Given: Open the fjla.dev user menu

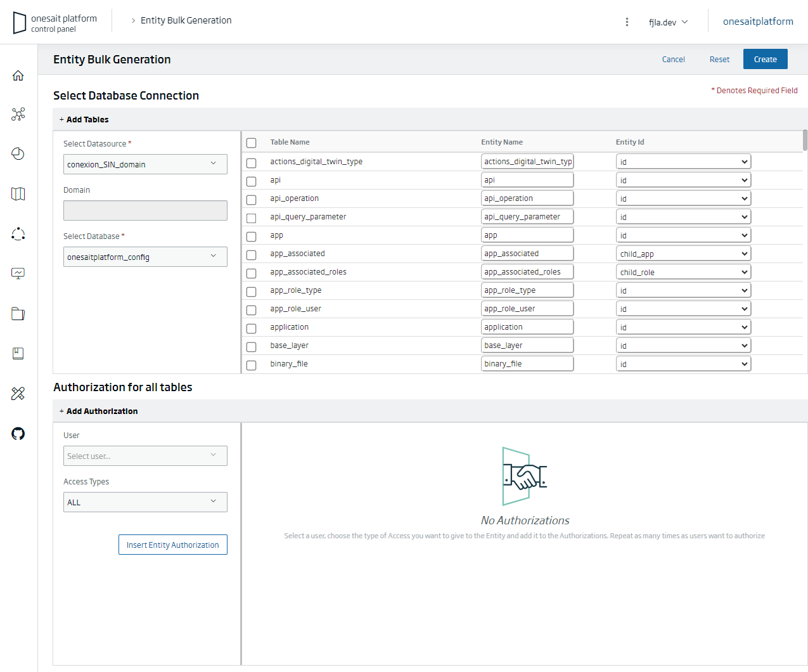Looking at the screenshot, I should point(668,22).
